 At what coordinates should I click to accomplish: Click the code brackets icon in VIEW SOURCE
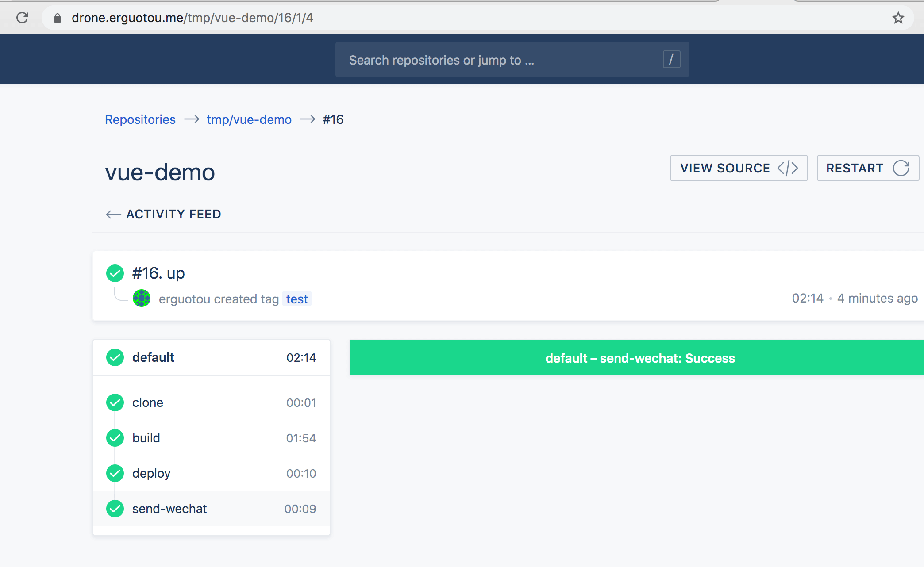click(x=787, y=168)
